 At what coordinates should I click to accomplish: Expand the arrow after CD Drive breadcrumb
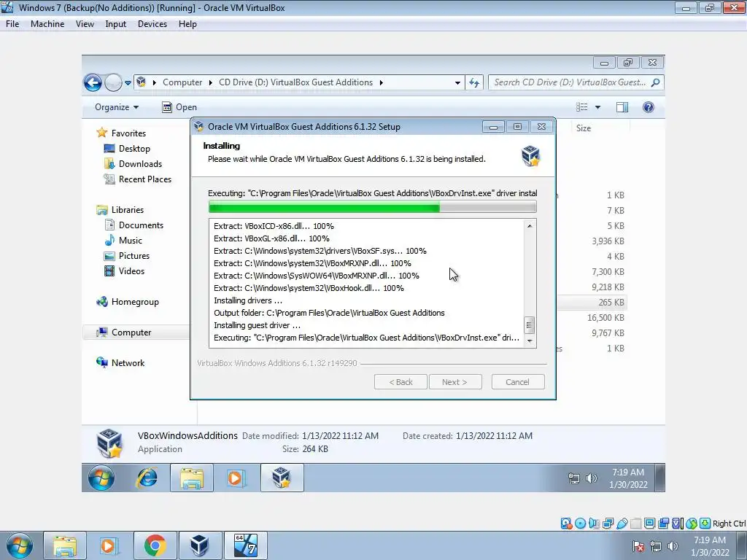pos(381,82)
